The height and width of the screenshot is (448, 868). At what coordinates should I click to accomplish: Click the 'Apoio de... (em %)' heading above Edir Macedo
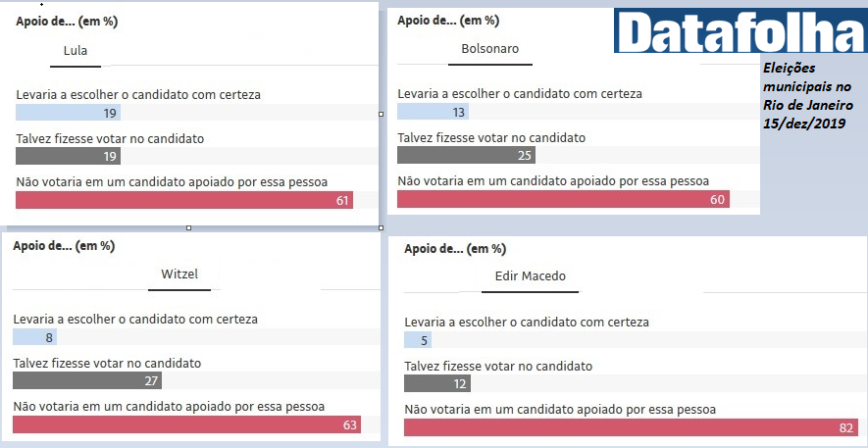click(455, 249)
